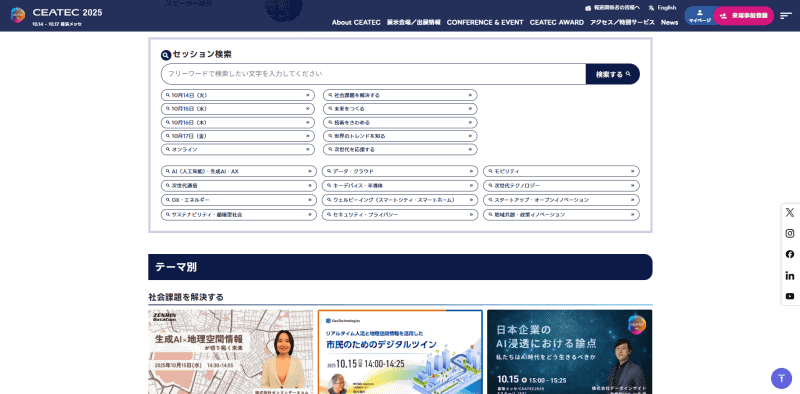Open News menu item

pos(669,22)
